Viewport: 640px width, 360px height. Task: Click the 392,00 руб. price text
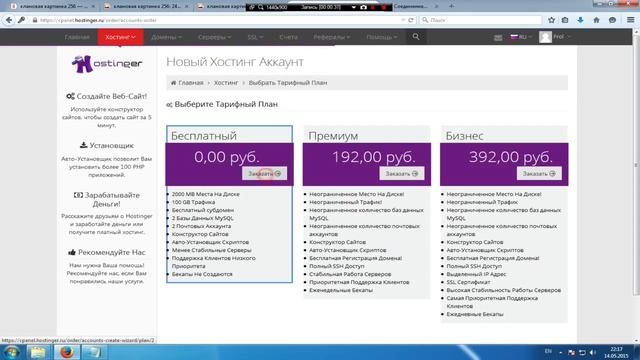pos(511,157)
